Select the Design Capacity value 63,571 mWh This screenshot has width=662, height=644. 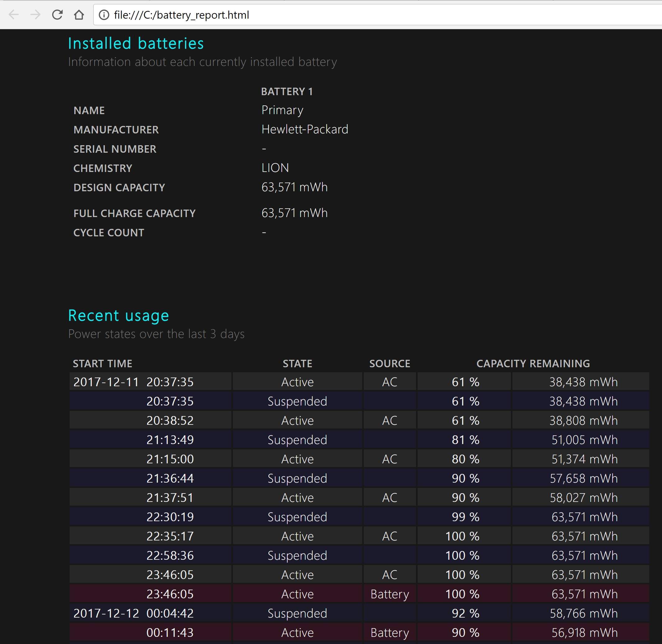point(295,187)
